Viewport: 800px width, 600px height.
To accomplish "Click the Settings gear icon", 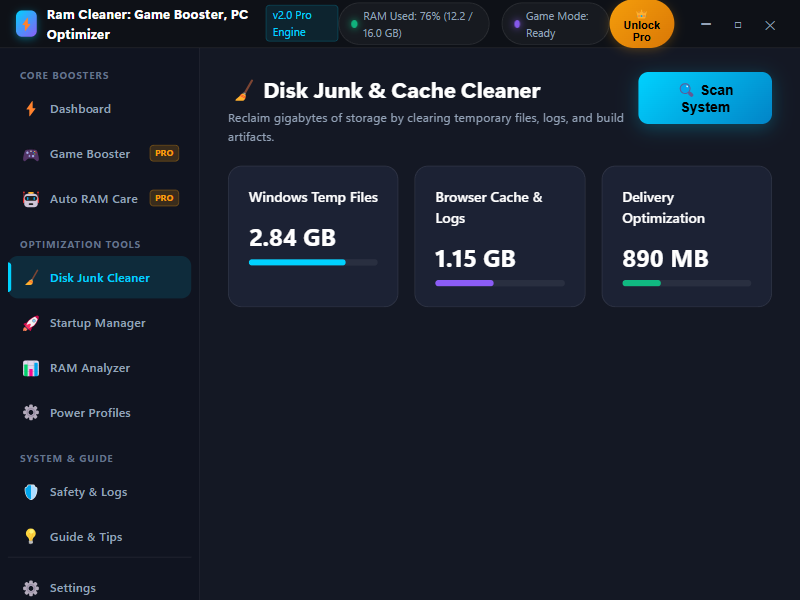I will [x=31, y=588].
